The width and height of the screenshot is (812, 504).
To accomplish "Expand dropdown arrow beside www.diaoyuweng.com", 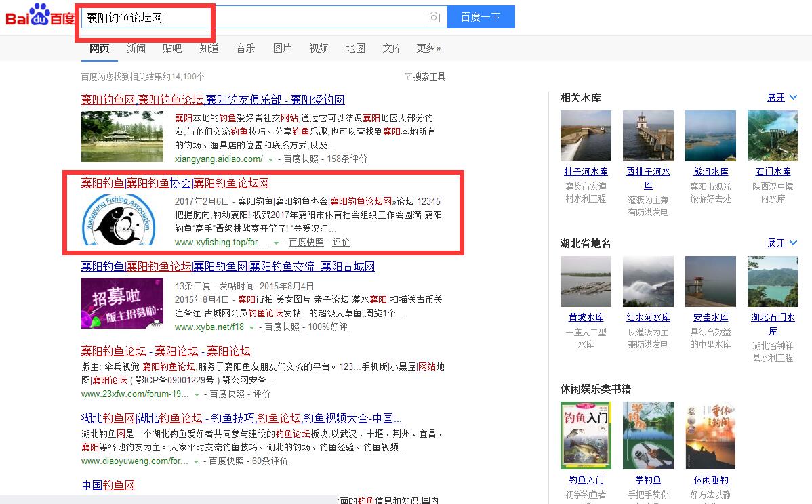I will point(197,462).
